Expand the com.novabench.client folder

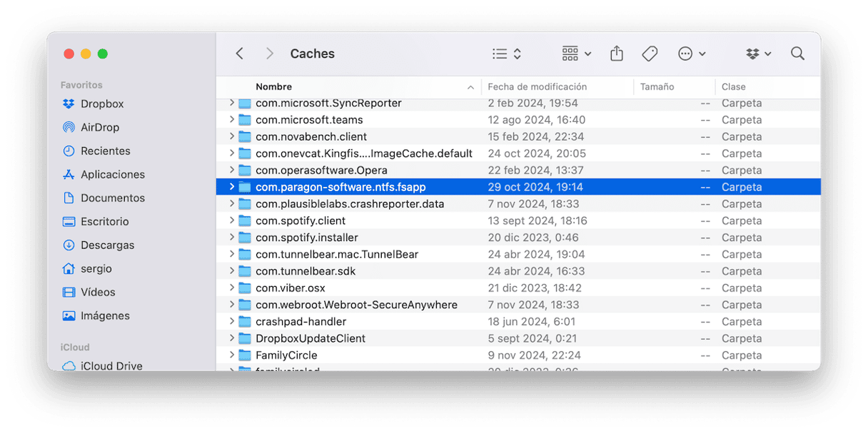click(x=232, y=136)
